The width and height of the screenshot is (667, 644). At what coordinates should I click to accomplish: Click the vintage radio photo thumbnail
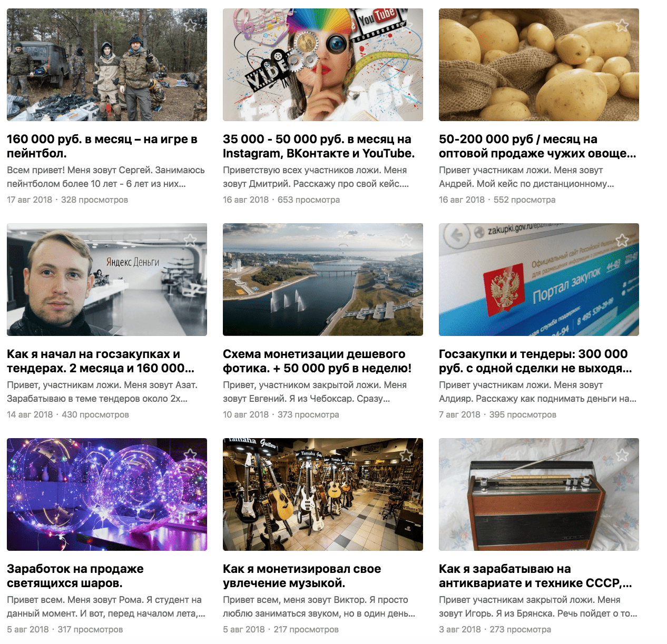[539, 494]
